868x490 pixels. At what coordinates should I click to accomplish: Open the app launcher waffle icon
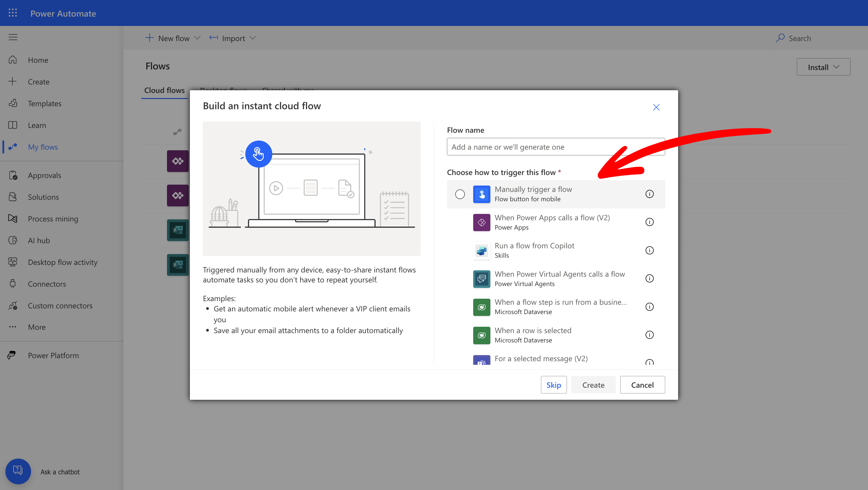pyautogui.click(x=12, y=13)
